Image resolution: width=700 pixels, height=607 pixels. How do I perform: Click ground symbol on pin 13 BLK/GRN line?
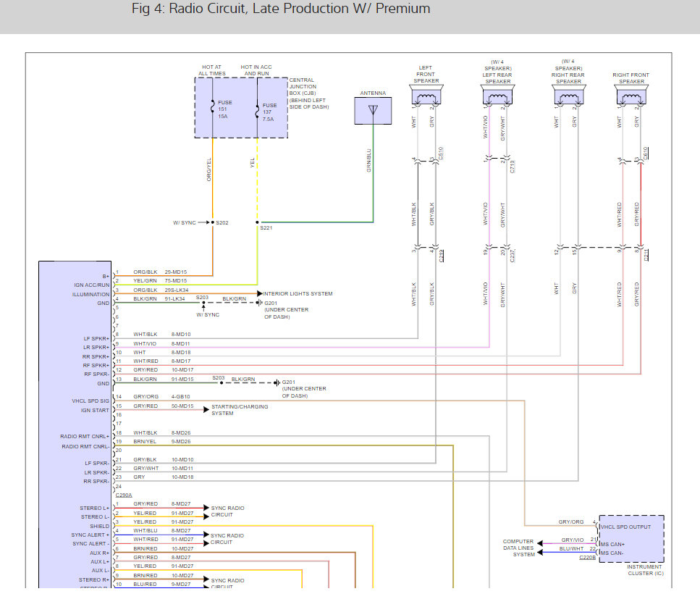pos(277,382)
